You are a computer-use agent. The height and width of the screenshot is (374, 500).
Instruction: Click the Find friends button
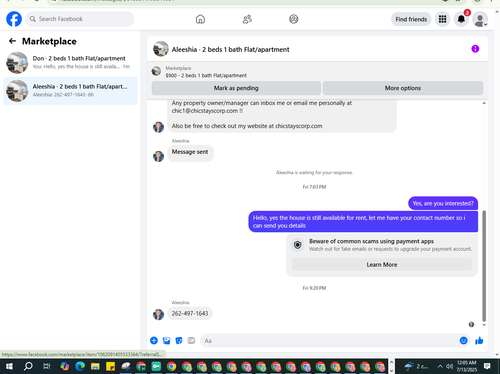pos(411,19)
